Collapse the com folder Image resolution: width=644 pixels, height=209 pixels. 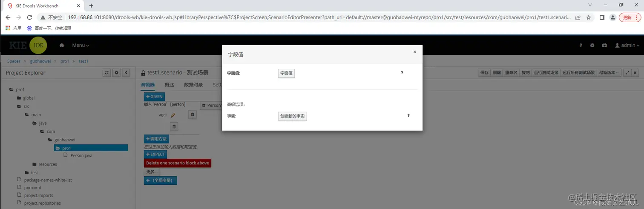click(47, 132)
